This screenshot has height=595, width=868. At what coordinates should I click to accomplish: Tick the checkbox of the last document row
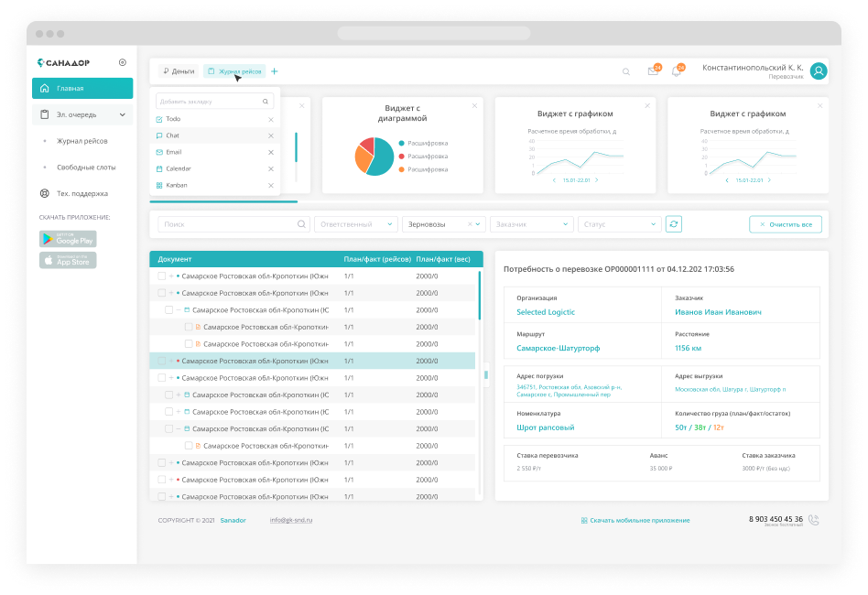click(162, 496)
